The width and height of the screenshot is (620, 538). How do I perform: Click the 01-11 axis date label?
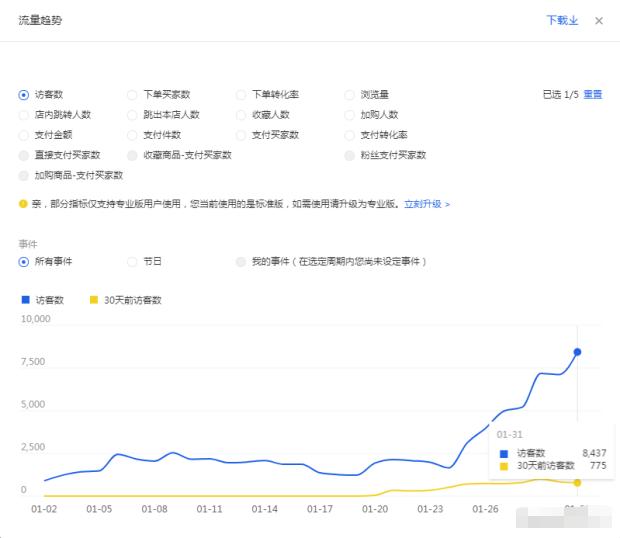point(209,509)
